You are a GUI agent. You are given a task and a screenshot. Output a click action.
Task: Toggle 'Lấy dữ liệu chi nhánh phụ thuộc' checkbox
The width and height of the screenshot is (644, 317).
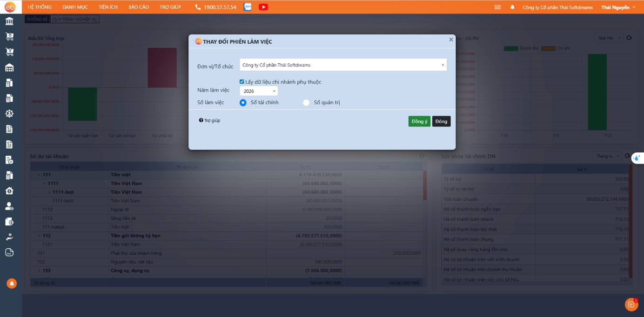[x=242, y=82]
